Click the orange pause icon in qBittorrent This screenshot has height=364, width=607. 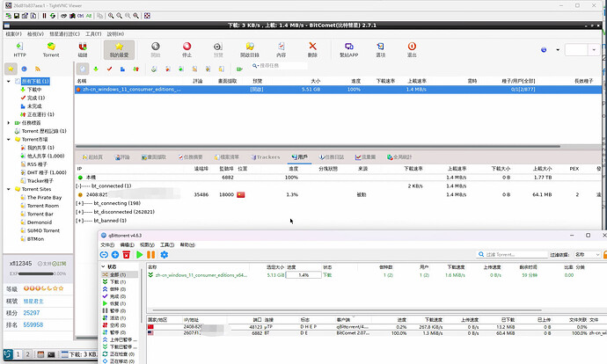[x=151, y=254]
